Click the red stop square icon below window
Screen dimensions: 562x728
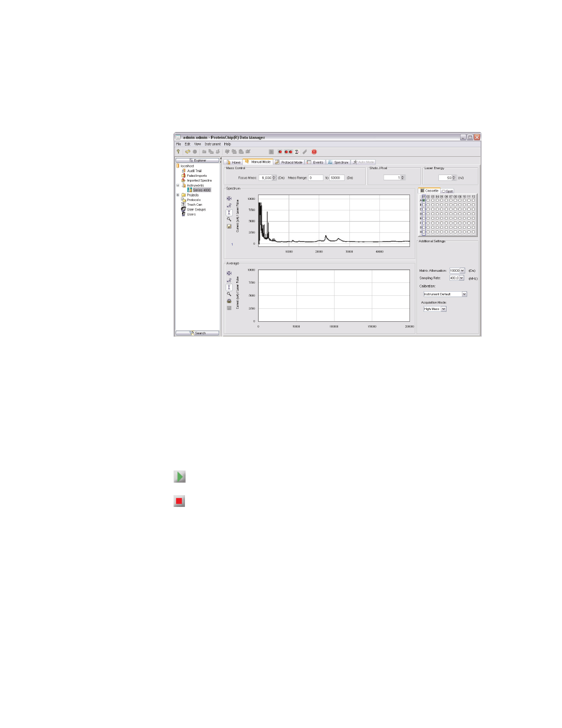pos(179,501)
